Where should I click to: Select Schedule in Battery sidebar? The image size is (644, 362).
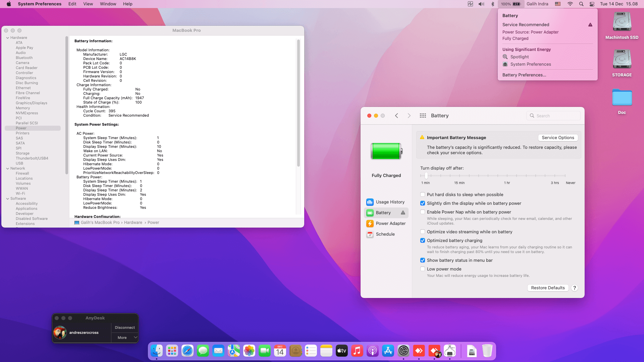386,234
